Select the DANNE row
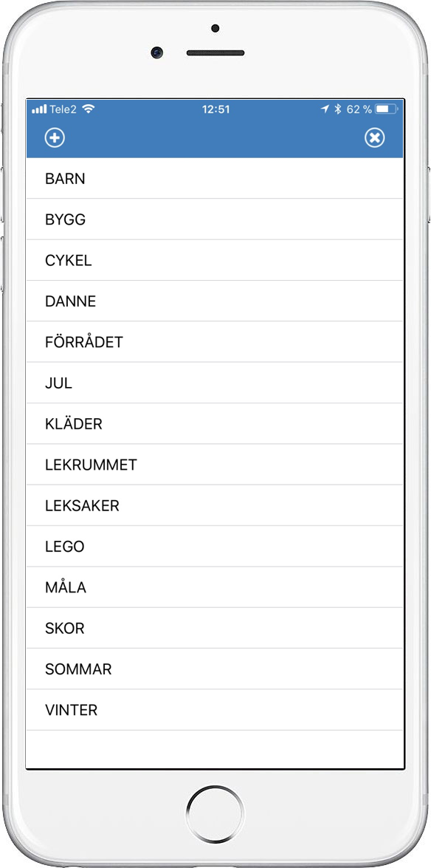Screen dimensions: 431x868 (x=215, y=301)
